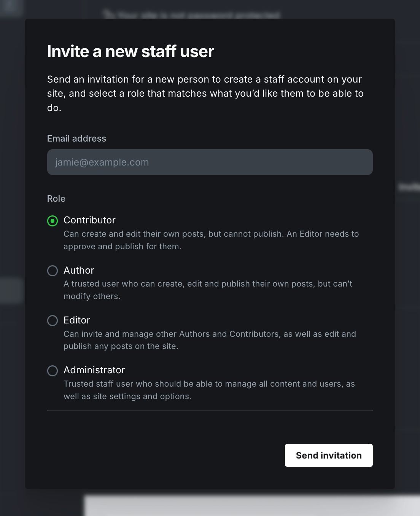Image resolution: width=420 pixels, height=516 pixels.
Task: Click the "Role" section heading
Action: (x=56, y=199)
